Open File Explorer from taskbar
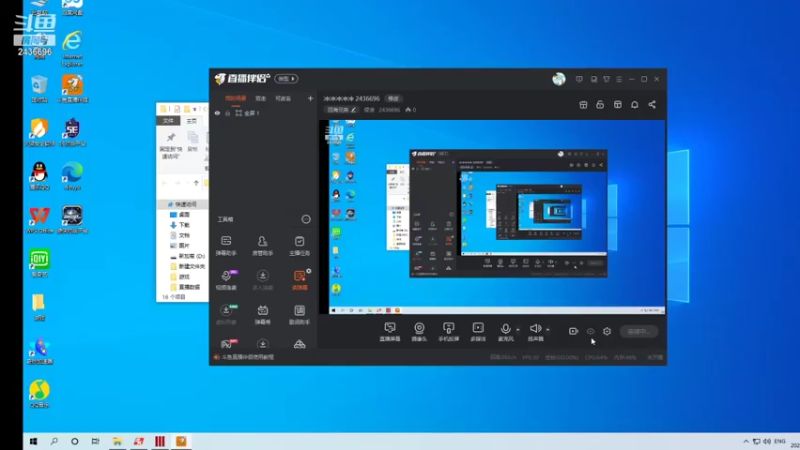Viewport: 800px width, 450px height. point(117,441)
